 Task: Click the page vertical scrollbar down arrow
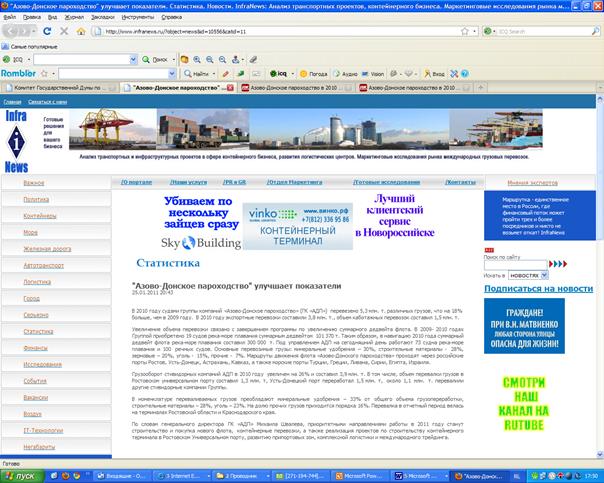[x=600, y=455]
